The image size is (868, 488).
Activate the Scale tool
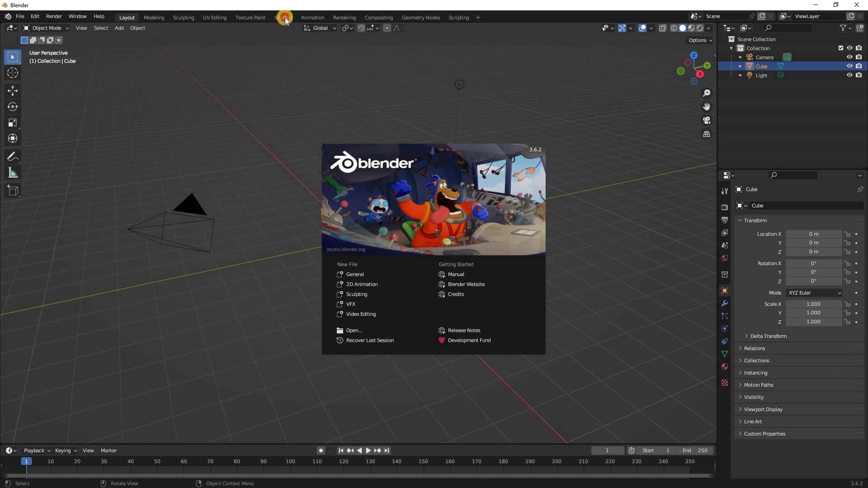(x=13, y=123)
